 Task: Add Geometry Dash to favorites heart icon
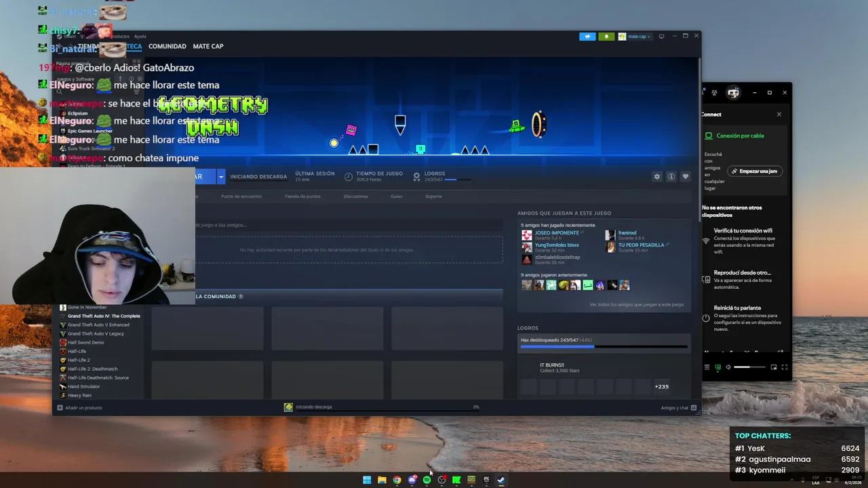pos(686,176)
